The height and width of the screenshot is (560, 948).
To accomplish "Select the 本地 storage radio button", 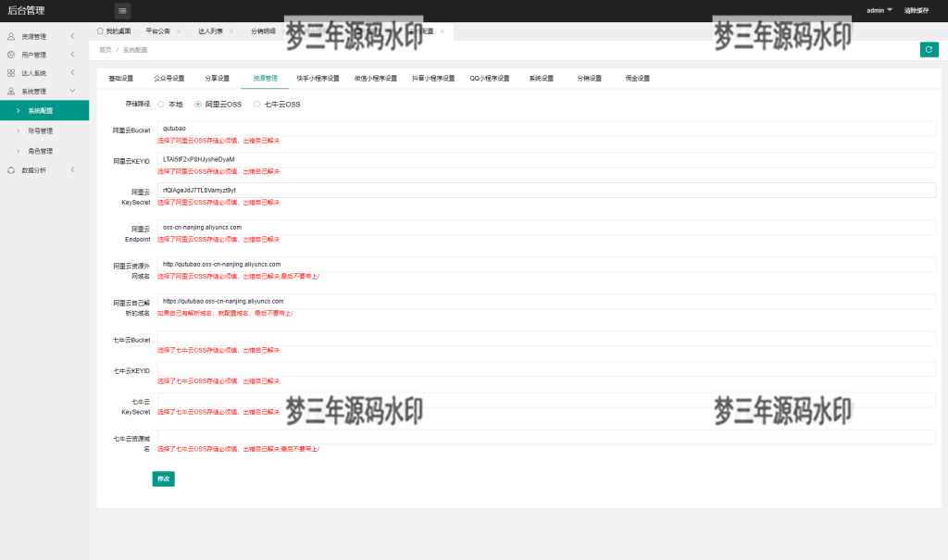I will (161, 104).
